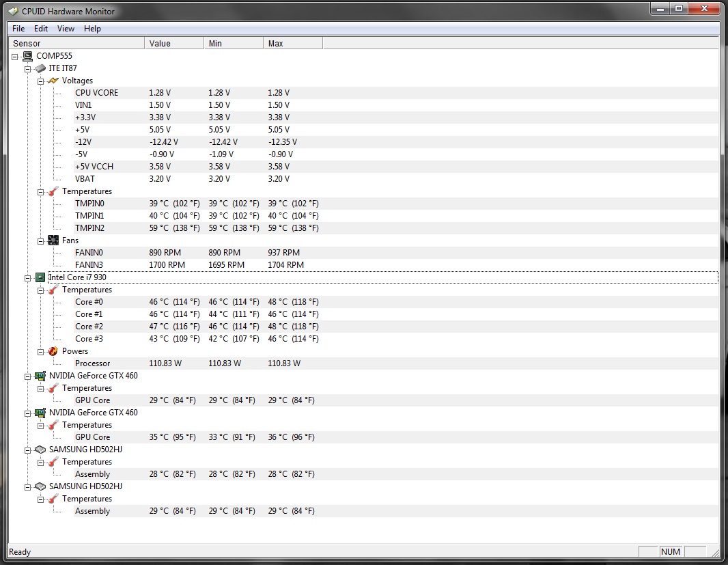Collapse the ITE IT87 node

coord(27,69)
